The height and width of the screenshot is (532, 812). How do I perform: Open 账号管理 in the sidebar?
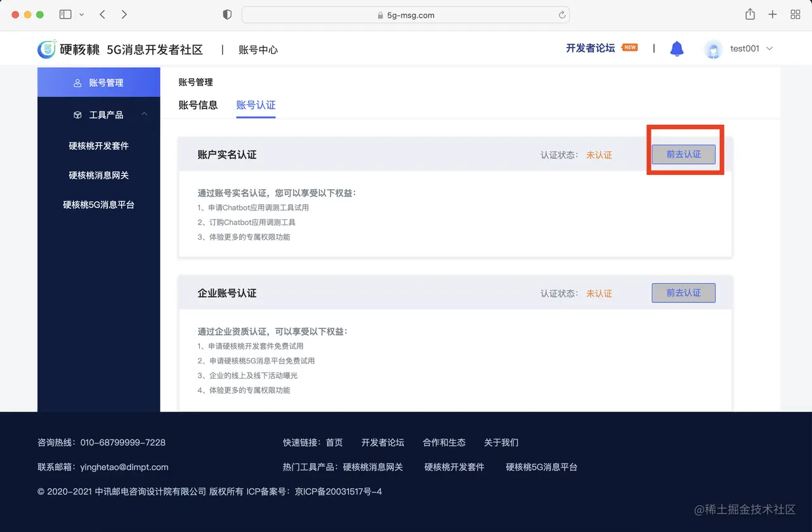point(99,82)
